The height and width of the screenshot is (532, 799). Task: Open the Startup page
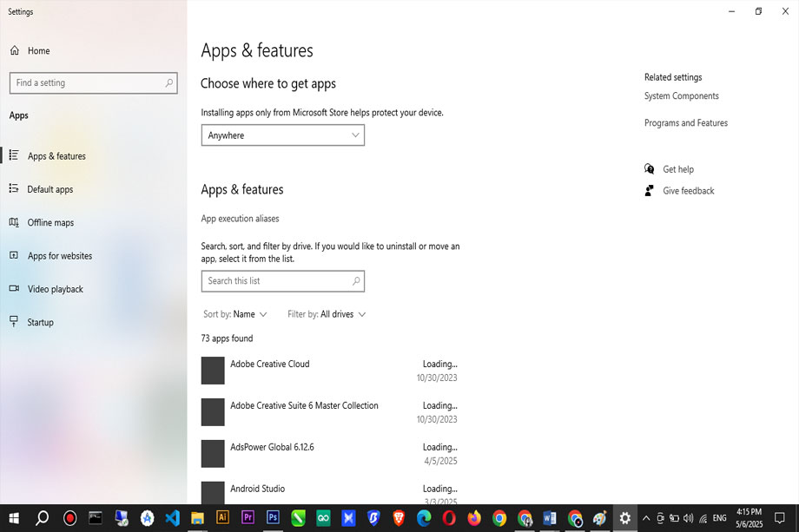pos(40,322)
